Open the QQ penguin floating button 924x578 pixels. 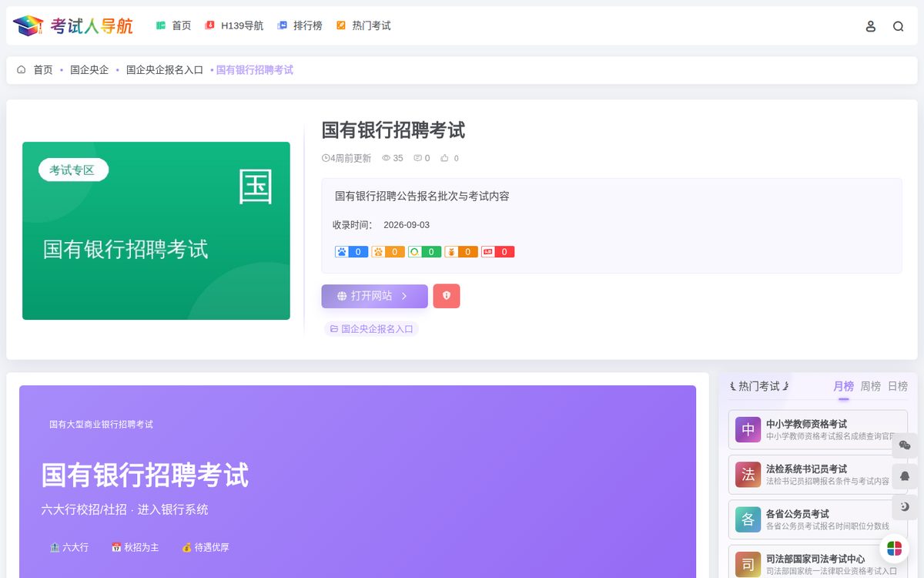click(905, 476)
